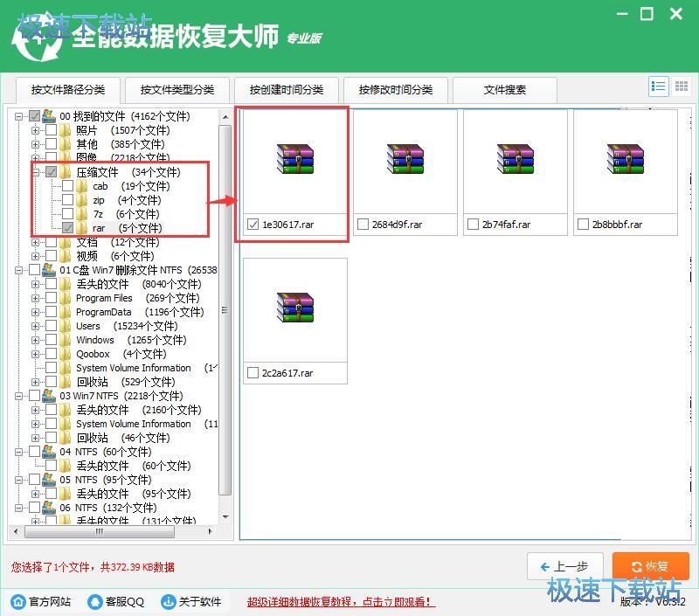
Task: Go back with 上一步 button
Action: (564, 566)
